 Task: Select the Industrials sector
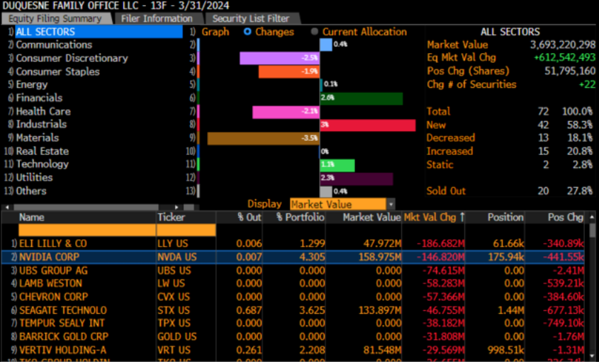click(x=41, y=124)
